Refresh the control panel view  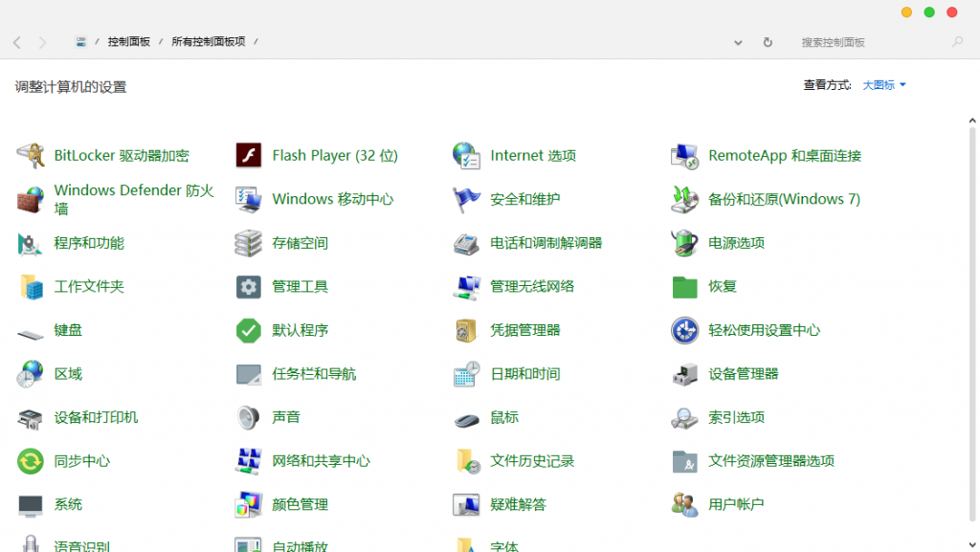pyautogui.click(x=768, y=42)
